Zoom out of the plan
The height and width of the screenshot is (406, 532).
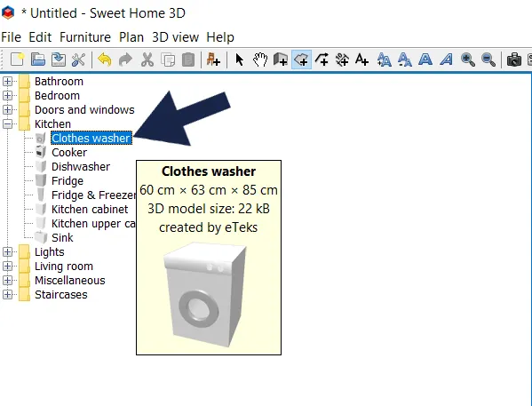click(x=488, y=60)
